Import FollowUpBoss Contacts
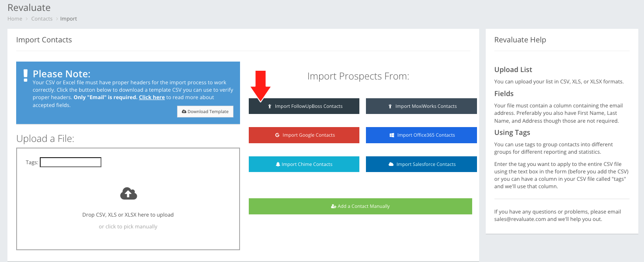644x262 pixels. coord(304,106)
